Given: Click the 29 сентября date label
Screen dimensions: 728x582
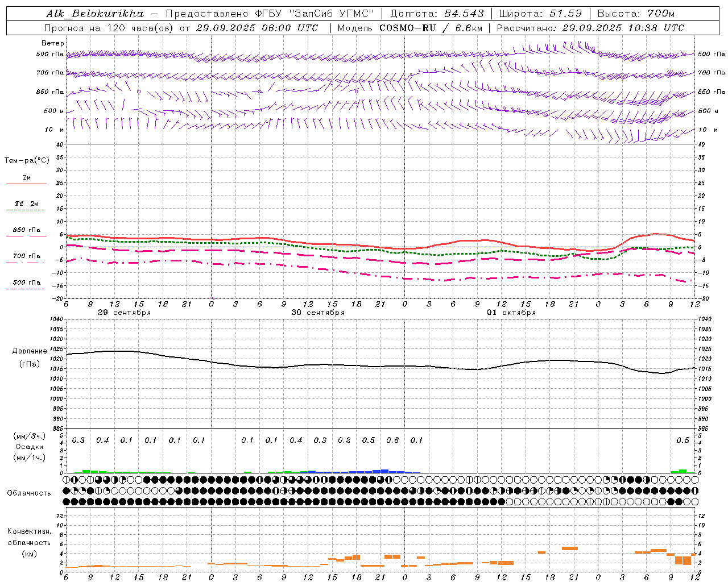Looking at the screenshot, I should tap(124, 312).
